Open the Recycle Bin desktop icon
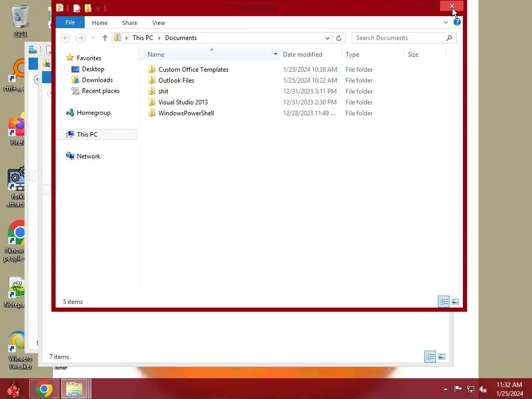Screen dimensions: 532x399 point(20,20)
